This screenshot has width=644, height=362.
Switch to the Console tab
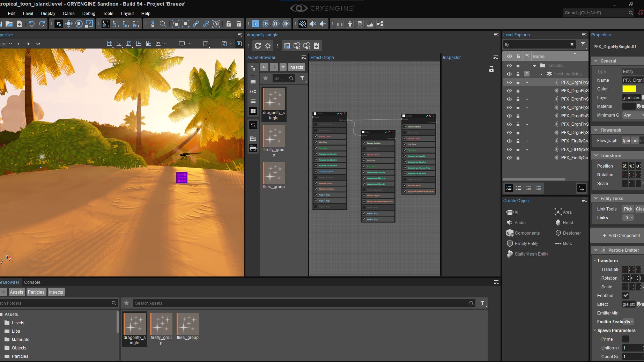point(32,282)
